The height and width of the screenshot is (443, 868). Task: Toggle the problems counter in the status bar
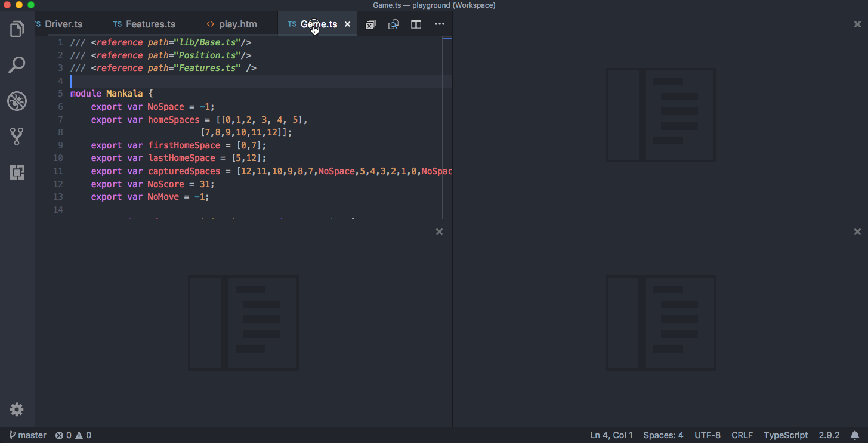(62, 435)
